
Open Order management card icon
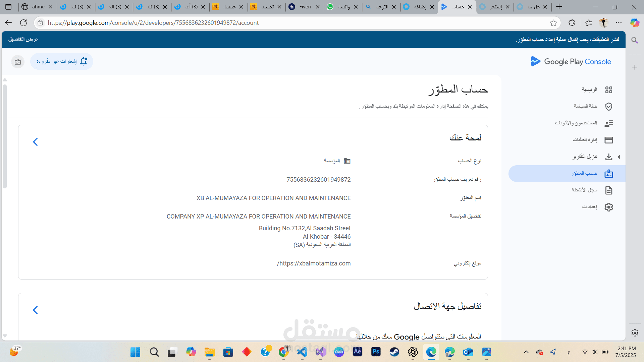pyautogui.click(x=608, y=140)
